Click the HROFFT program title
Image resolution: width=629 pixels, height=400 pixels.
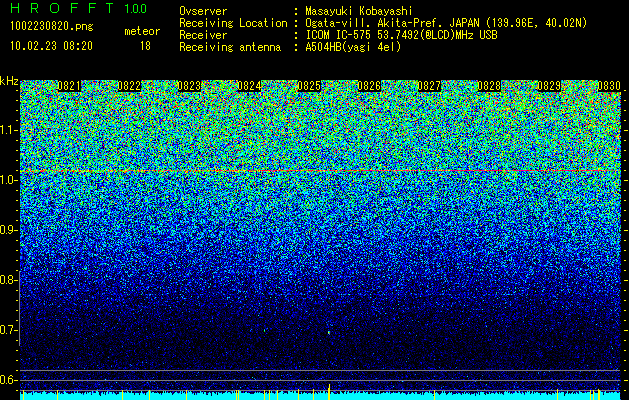point(62,8)
